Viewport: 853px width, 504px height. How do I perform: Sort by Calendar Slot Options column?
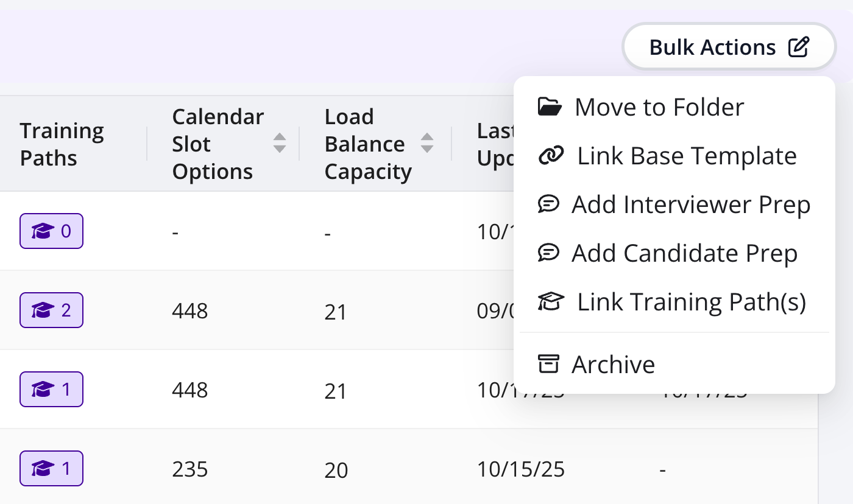tap(280, 143)
